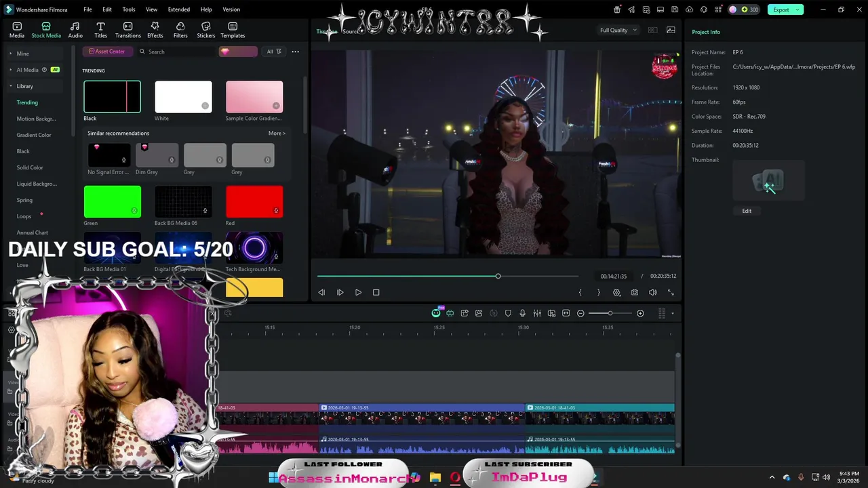Set the mark in bracket
Image resolution: width=868 pixels, height=488 pixels.
click(580, 292)
